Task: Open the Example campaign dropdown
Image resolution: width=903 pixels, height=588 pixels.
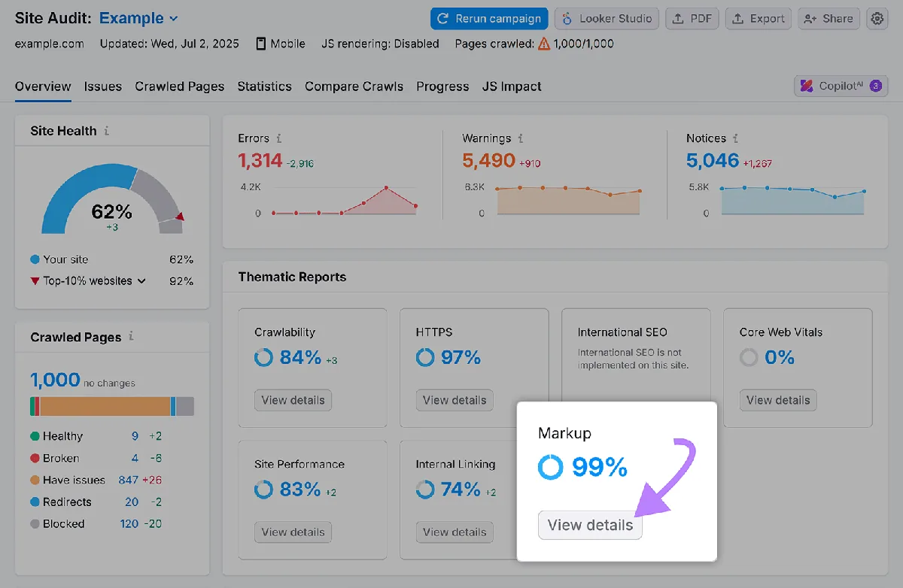Action: tap(138, 18)
